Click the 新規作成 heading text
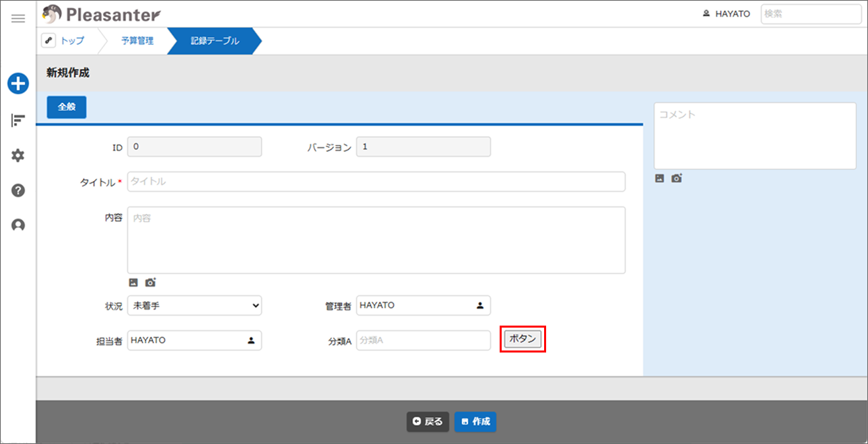The image size is (868, 444). (x=68, y=73)
